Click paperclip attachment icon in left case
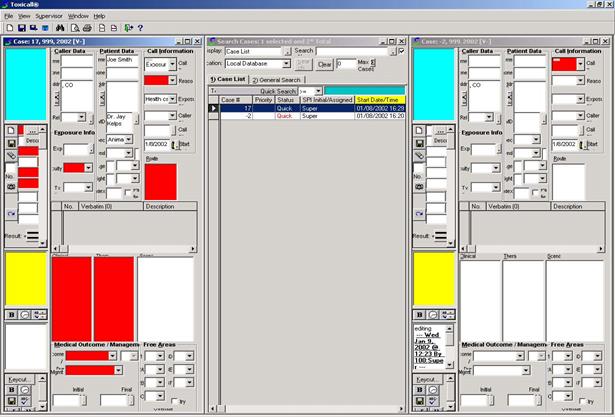The width and height of the screenshot is (615, 417). coord(10,156)
